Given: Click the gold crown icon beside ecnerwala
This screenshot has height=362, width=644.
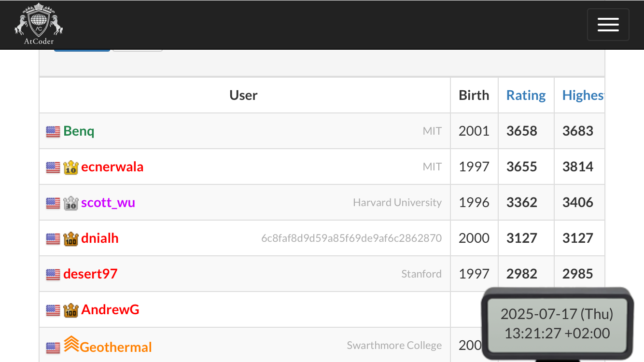Looking at the screenshot, I should coord(71,167).
